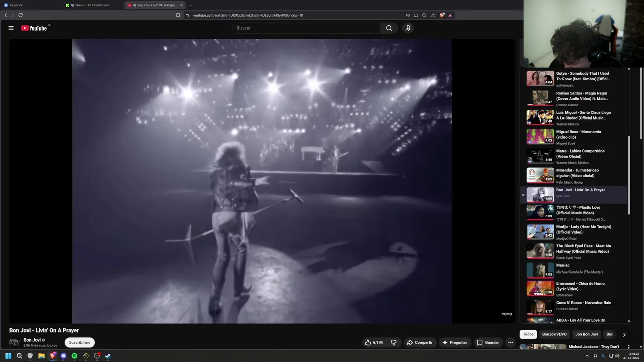
Task: Click the YouTube URL in the address bar
Action: click(248, 15)
